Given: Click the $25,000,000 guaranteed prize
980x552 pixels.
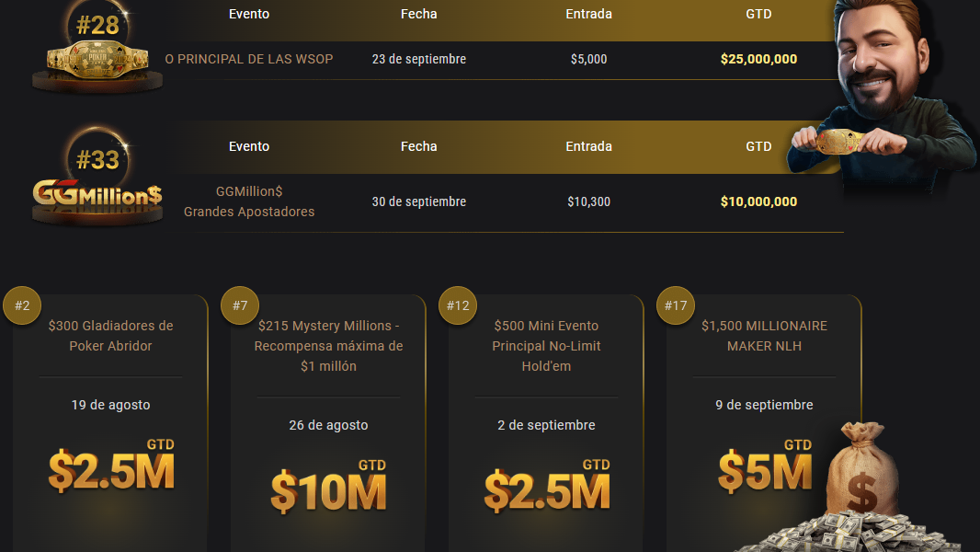Looking at the screenshot, I should tap(758, 59).
